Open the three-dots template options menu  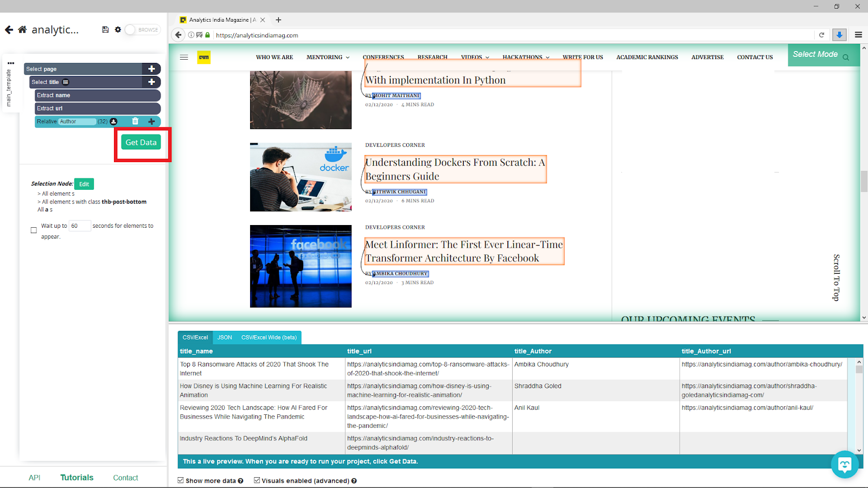[x=11, y=63]
